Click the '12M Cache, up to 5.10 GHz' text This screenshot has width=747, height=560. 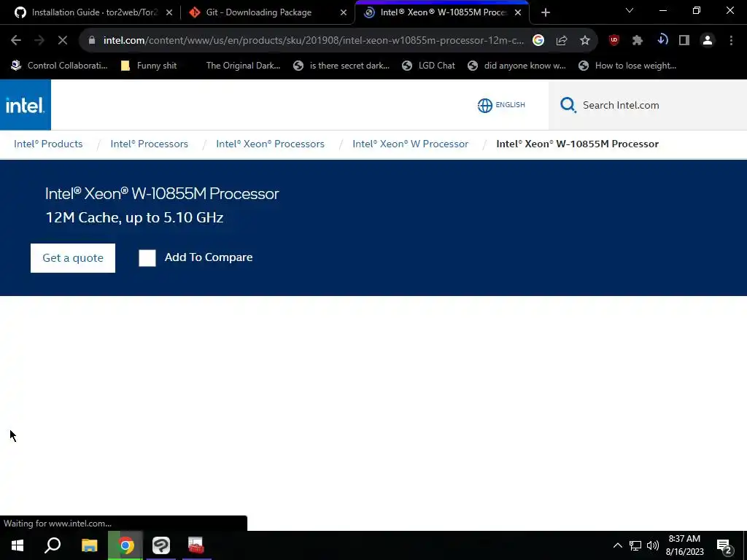[x=134, y=217]
